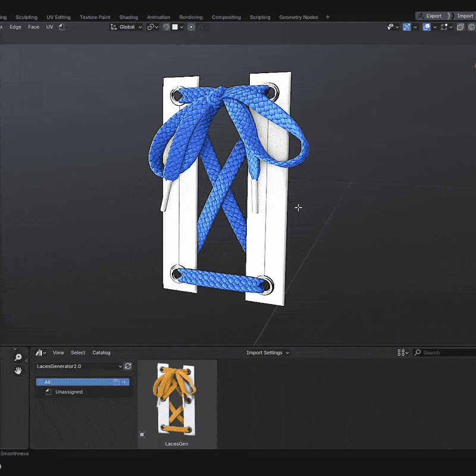The image size is (476, 476).
Task: Select the snapping magnet icon
Action: coord(166,27)
